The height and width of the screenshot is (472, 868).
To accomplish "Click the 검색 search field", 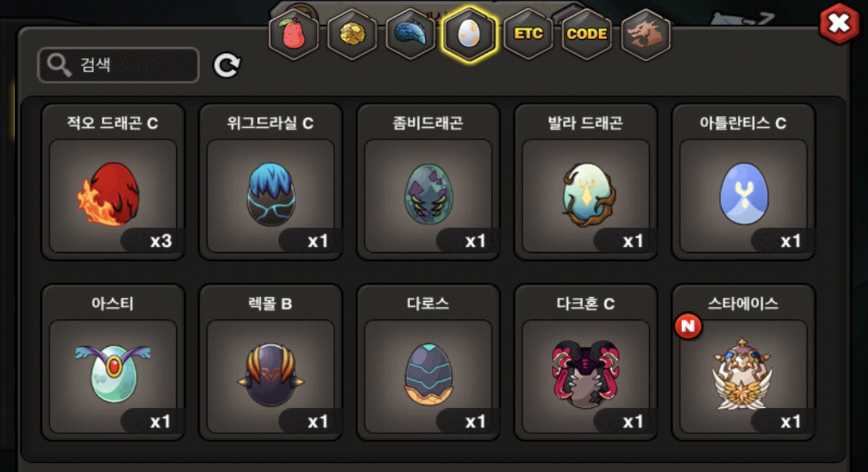I will [119, 65].
